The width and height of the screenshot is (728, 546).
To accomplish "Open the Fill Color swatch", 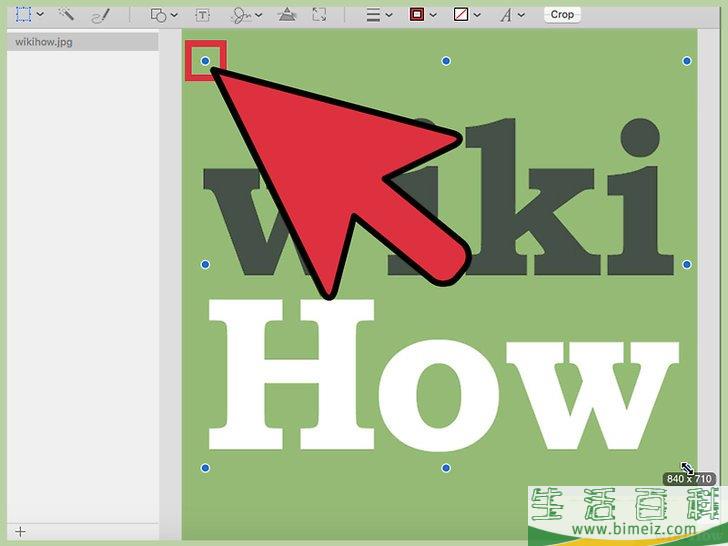I will click(461, 15).
